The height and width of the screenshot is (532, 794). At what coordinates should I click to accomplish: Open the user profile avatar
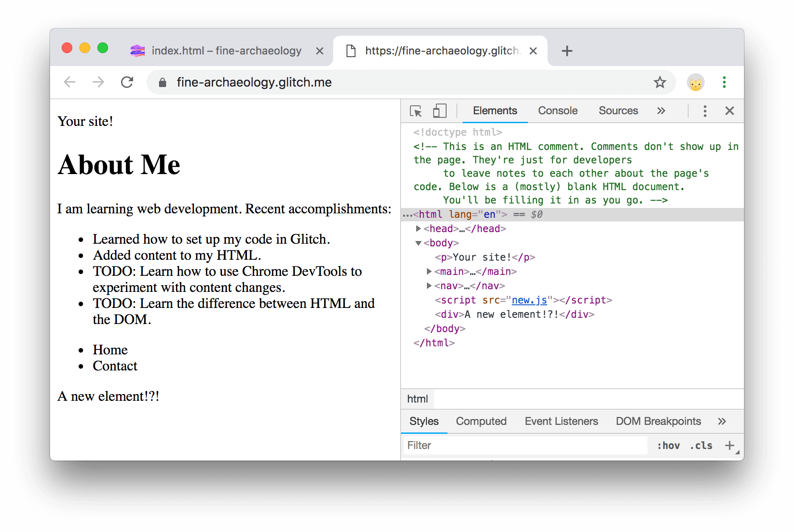click(x=696, y=83)
